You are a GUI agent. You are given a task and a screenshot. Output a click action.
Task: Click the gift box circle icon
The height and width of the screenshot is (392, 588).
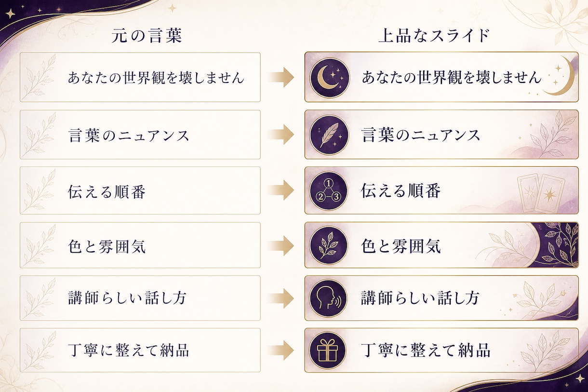(329, 350)
